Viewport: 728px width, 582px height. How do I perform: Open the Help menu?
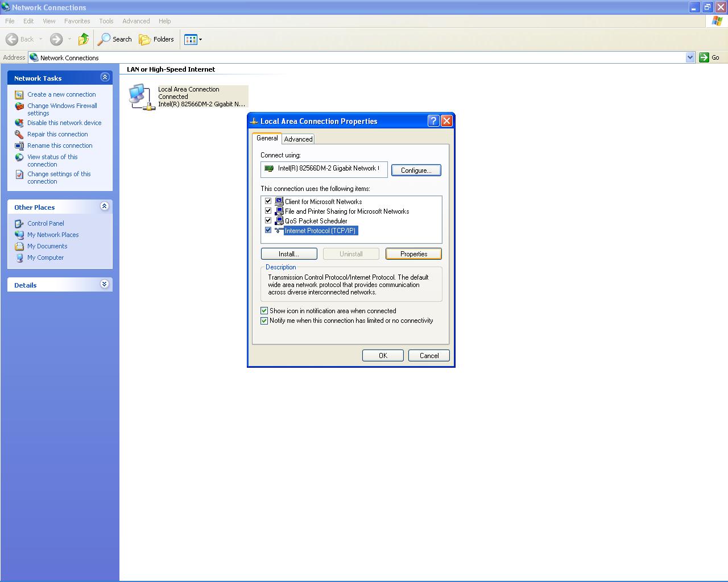[164, 21]
